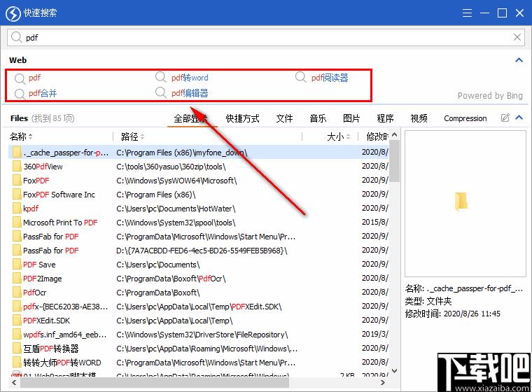The height and width of the screenshot is (392, 532).
Task: Click the search magnifier icon in search box
Action: (16, 37)
